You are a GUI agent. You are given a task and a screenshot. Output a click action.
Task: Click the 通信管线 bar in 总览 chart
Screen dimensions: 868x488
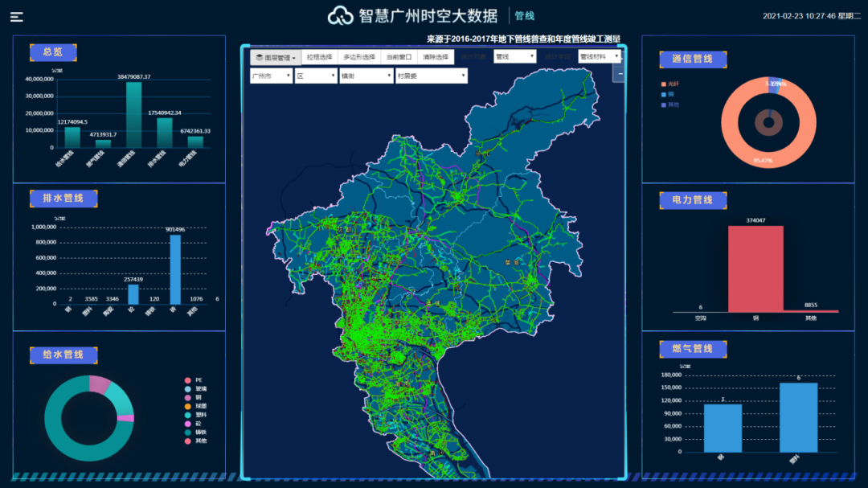tap(133, 114)
